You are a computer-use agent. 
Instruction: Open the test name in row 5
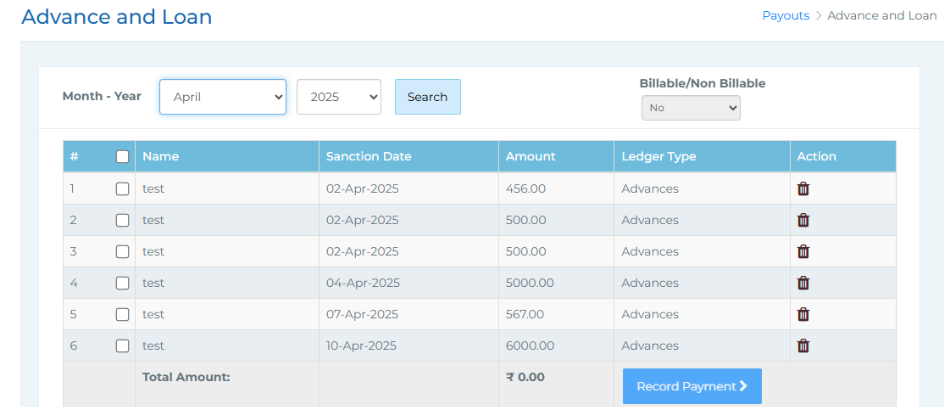click(x=153, y=314)
